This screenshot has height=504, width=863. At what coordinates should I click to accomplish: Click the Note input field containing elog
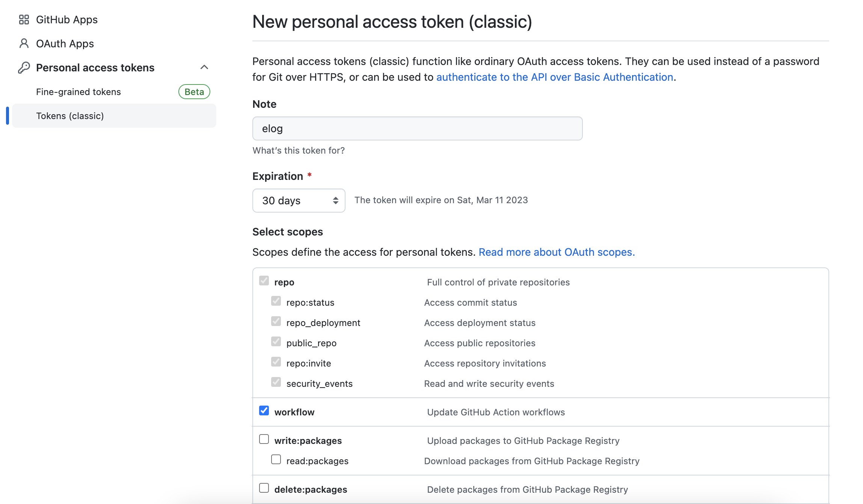[x=417, y=128]
